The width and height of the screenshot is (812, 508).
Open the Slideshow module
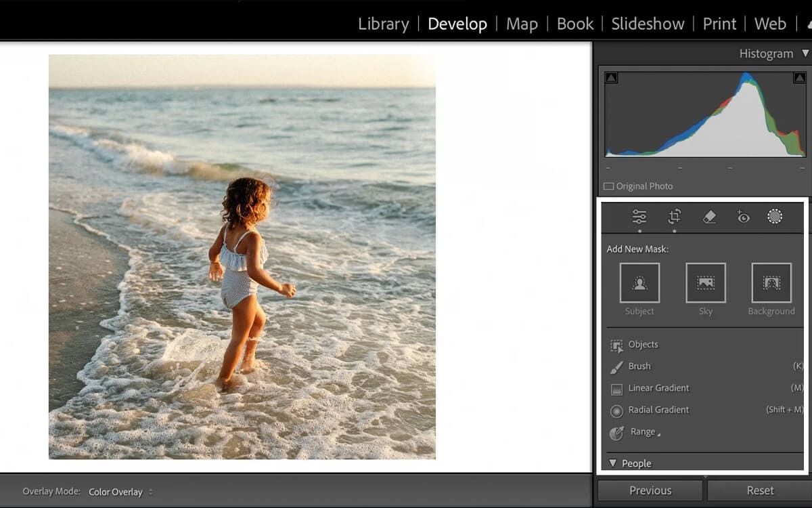pos(648,24)
